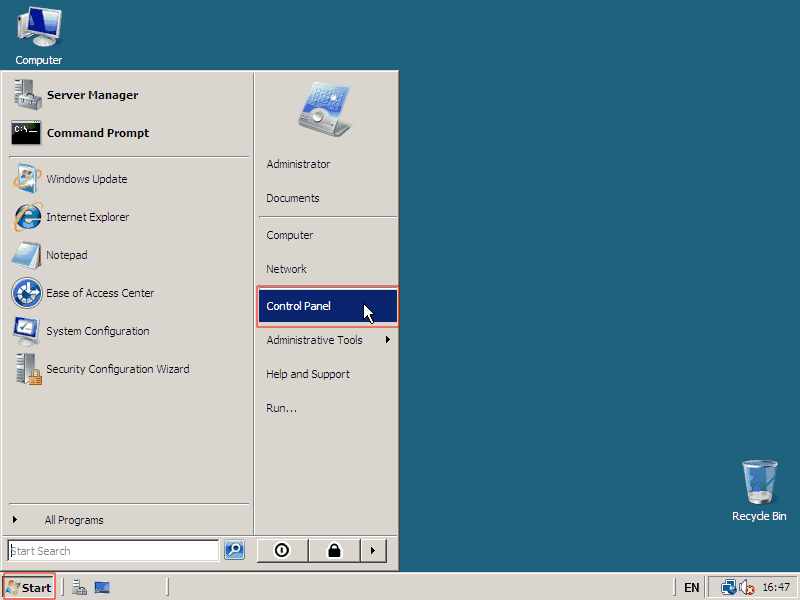The height and width of the screenshot is (600, 800).
Task: Open shutdown options arrow menu
Action: click(x=373, y=550)
